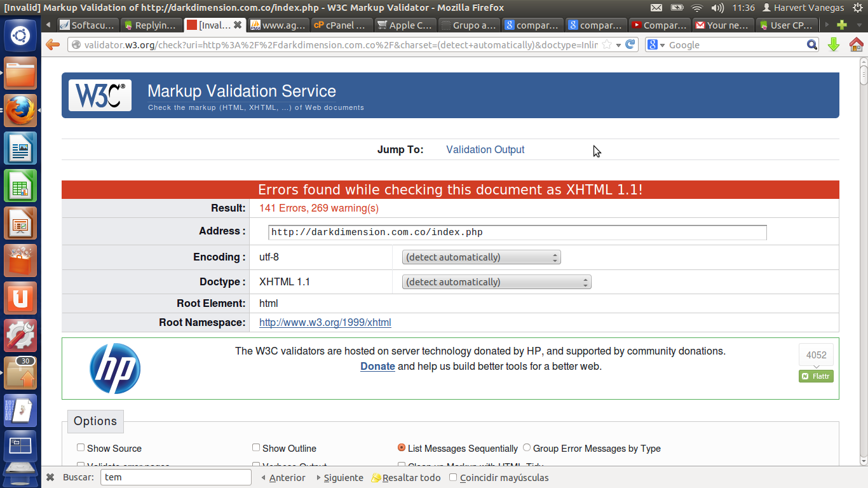Click Siguiente to find next match
The width and height of the screenshot is (868, 488).
tap(340, 478)
